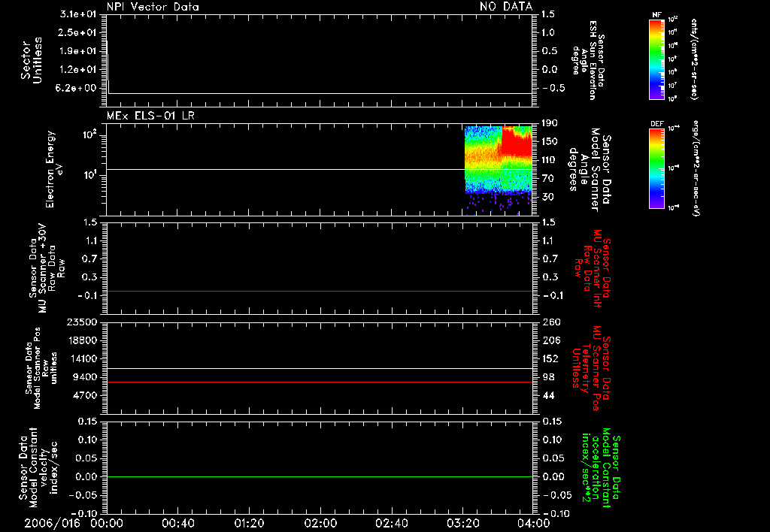This screenshot has height=532, width=770.
Task: Click the '00:40' time axis label
Action: click(x=178, y=523)
